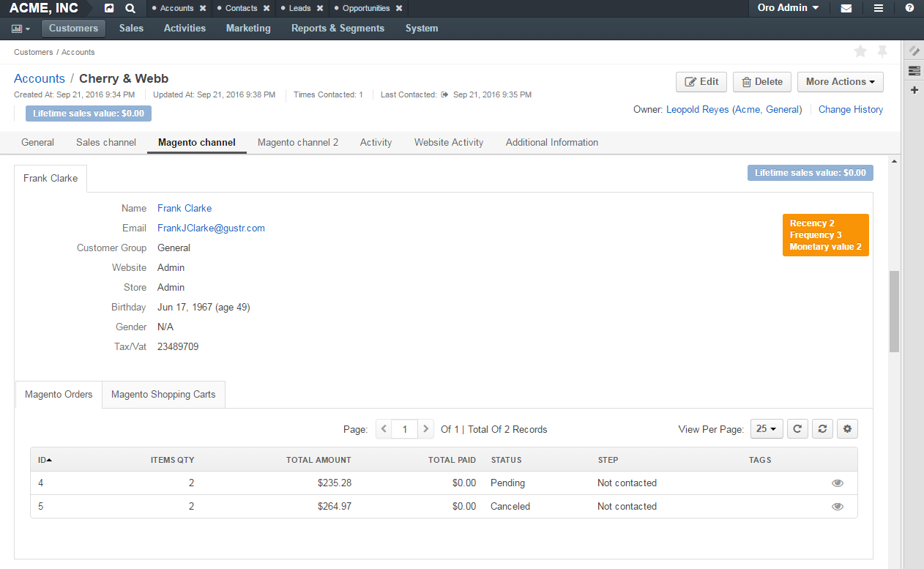The width and height of the screenshot is (924, 569).
Task: Click the Delete button
Action: [x=762, y=82]
